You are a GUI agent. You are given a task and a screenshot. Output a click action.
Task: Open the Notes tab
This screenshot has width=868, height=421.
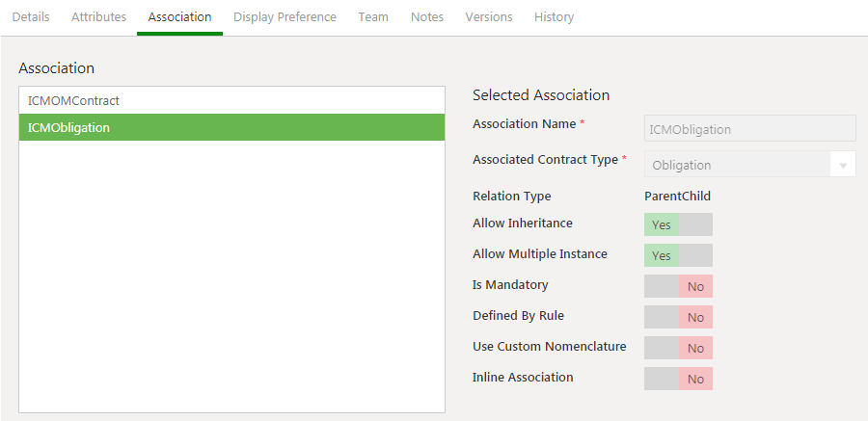pyautogui.click(x=427, y=17)
